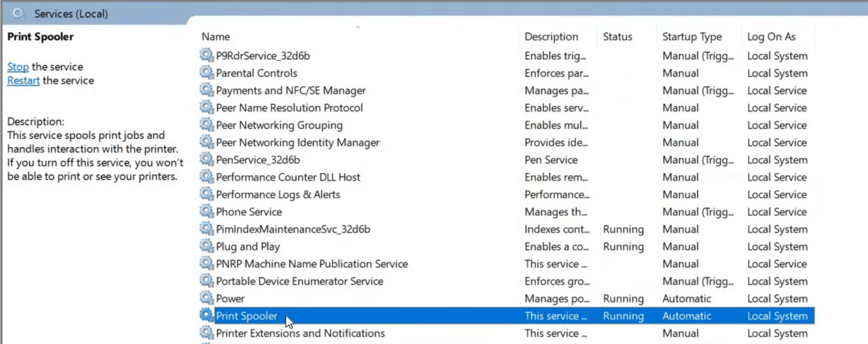
Task: Select Performance Counter DLL Host service name
Action: (x=288, y=177)
